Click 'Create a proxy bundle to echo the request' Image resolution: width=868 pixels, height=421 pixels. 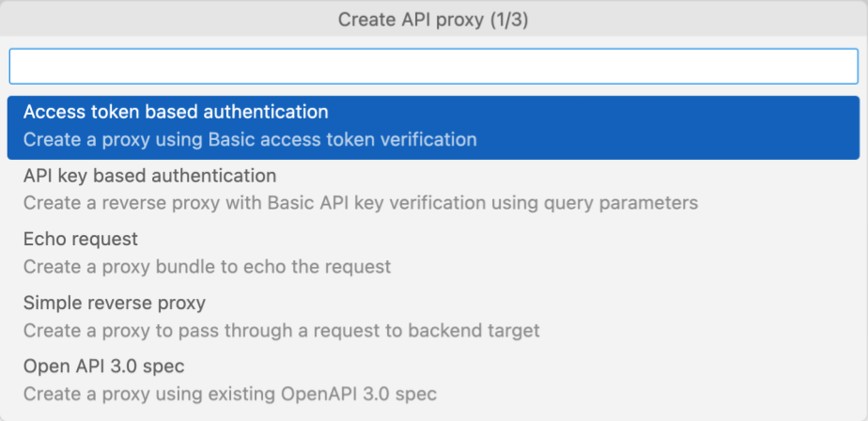(x=207, y=267)
